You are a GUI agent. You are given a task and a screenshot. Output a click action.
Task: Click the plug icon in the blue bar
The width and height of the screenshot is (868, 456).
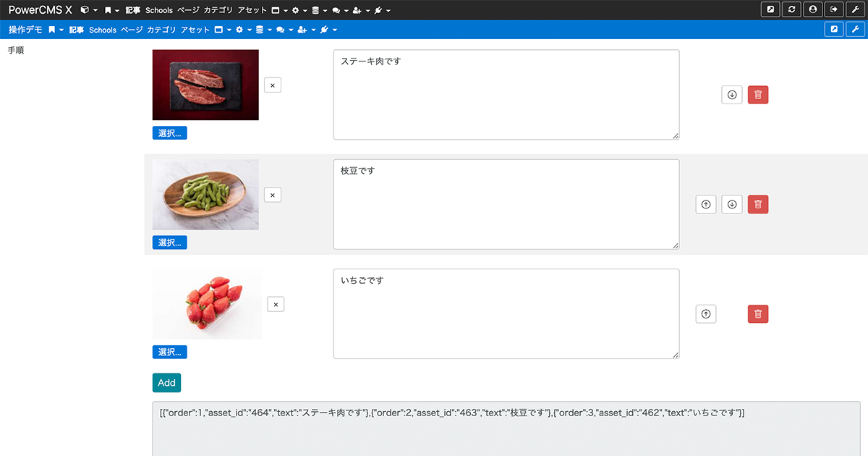(328, 30)
